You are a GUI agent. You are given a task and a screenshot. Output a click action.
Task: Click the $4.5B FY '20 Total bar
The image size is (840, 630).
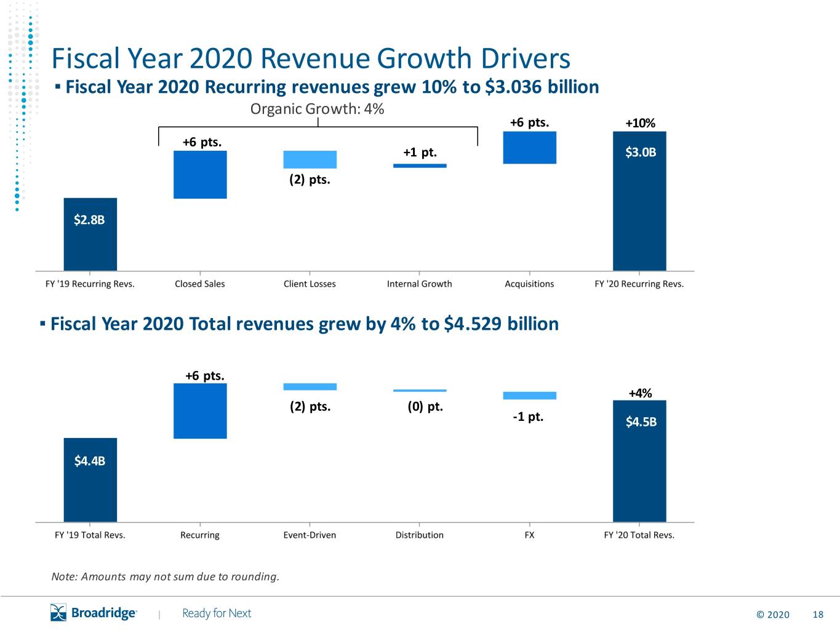639,461
